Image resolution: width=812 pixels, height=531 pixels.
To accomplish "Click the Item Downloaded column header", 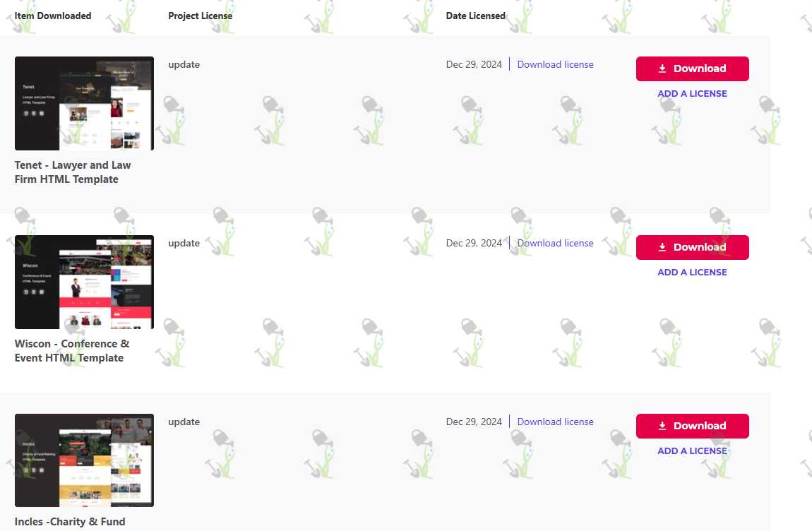I will 53,16.
